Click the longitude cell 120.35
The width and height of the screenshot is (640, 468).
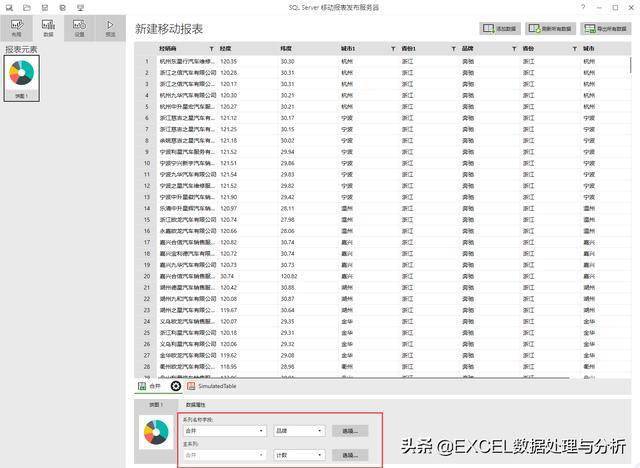click(x=228, y=62)
